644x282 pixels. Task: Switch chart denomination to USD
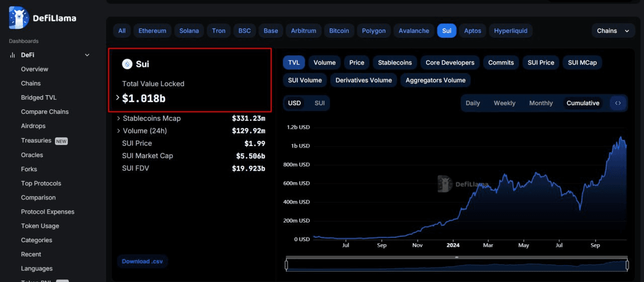coord(294,103)
